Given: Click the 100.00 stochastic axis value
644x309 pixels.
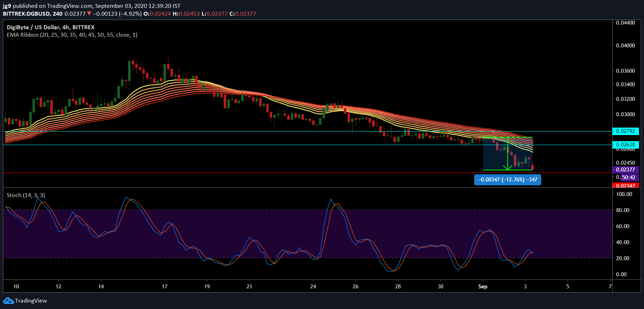Looking at the screenshot, I should [624, 194].
